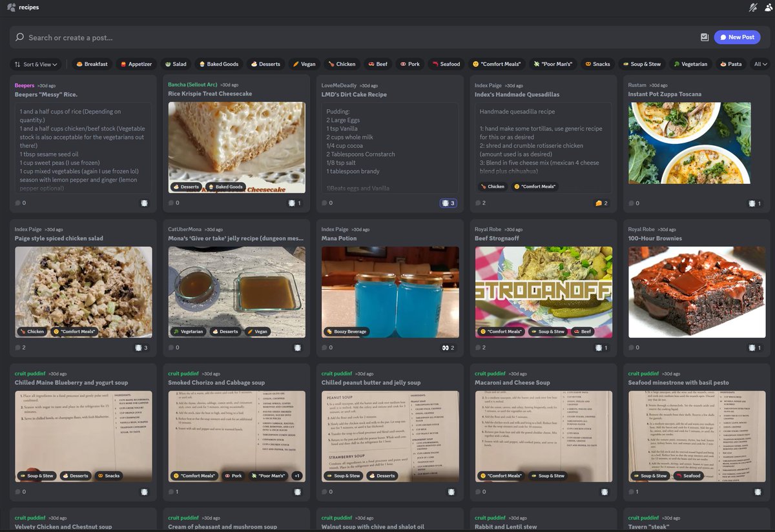Enable the Snacks tag filter
This screenshot has height=532, width=775.
pyautogui.click(x=597, y=64)
